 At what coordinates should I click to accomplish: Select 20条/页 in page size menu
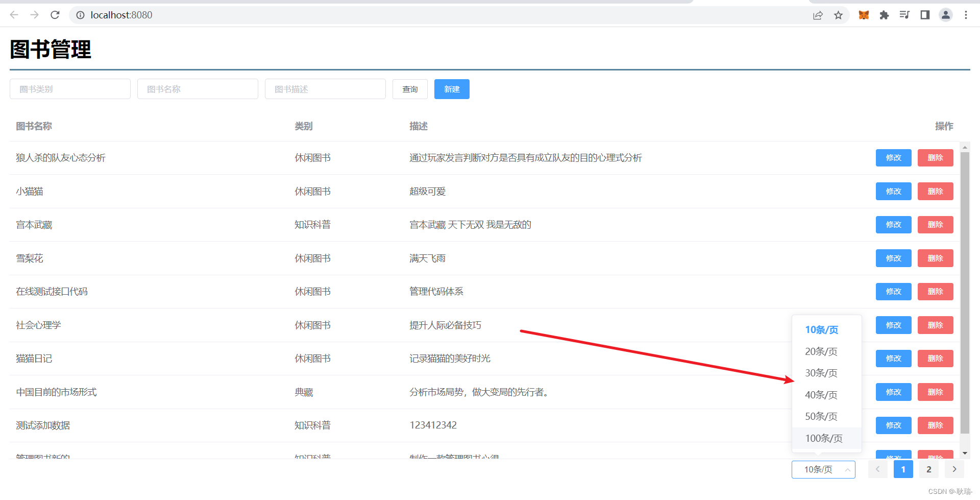(827, 351)
